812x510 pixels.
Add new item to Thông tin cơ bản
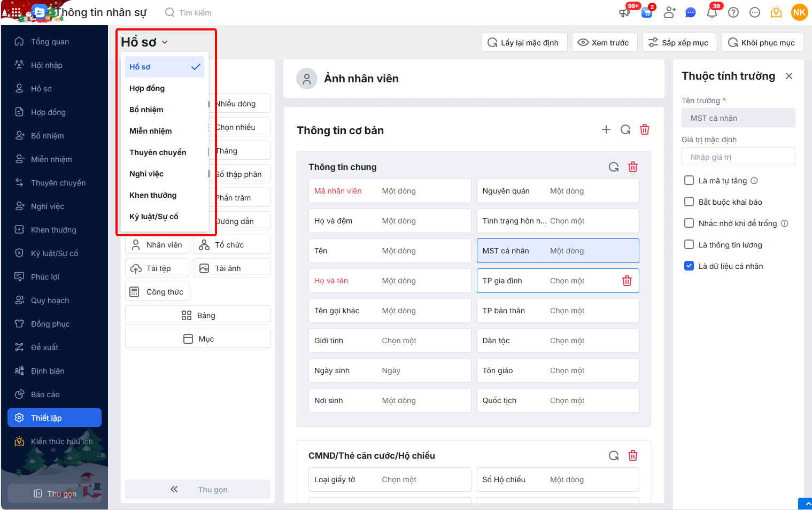click(606, 129)
